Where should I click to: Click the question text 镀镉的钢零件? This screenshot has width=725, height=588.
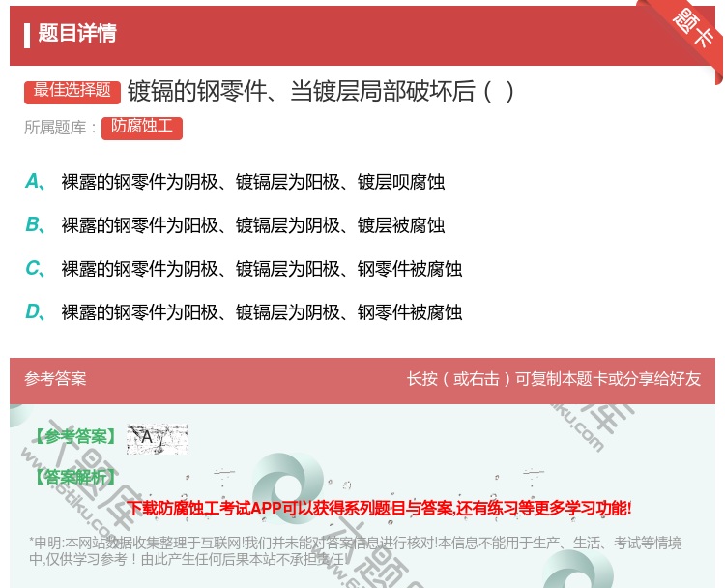click(320, 91)
